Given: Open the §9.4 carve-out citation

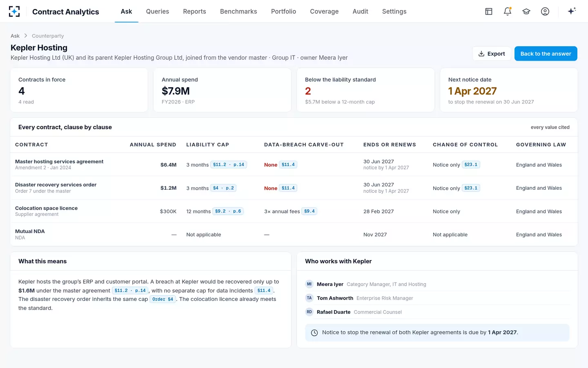Looking at the screenshot, I should 310,211.
